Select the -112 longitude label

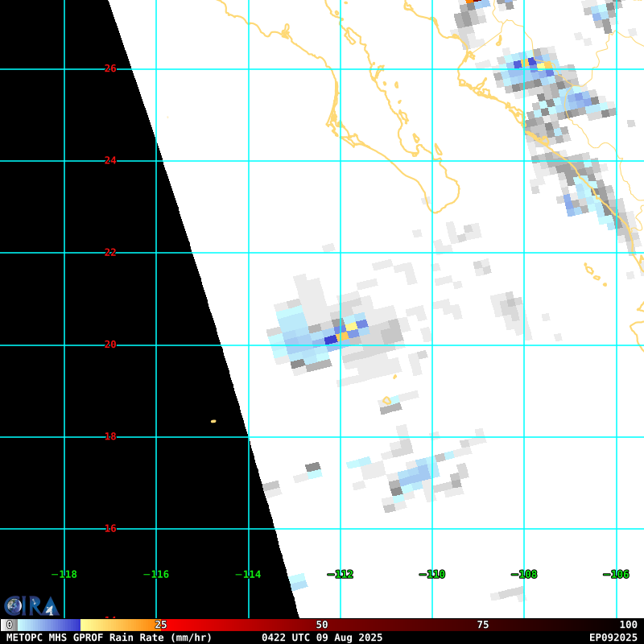tap(340, 575)
